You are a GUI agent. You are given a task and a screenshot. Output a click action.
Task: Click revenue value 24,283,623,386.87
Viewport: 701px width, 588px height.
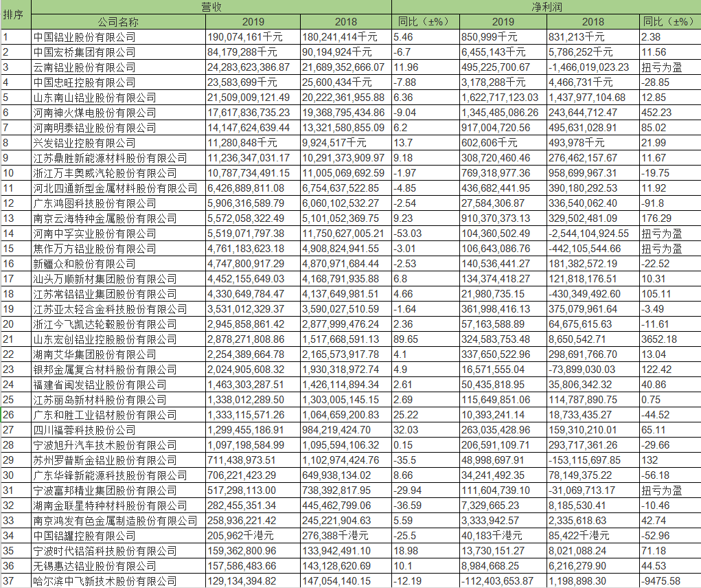253,67
